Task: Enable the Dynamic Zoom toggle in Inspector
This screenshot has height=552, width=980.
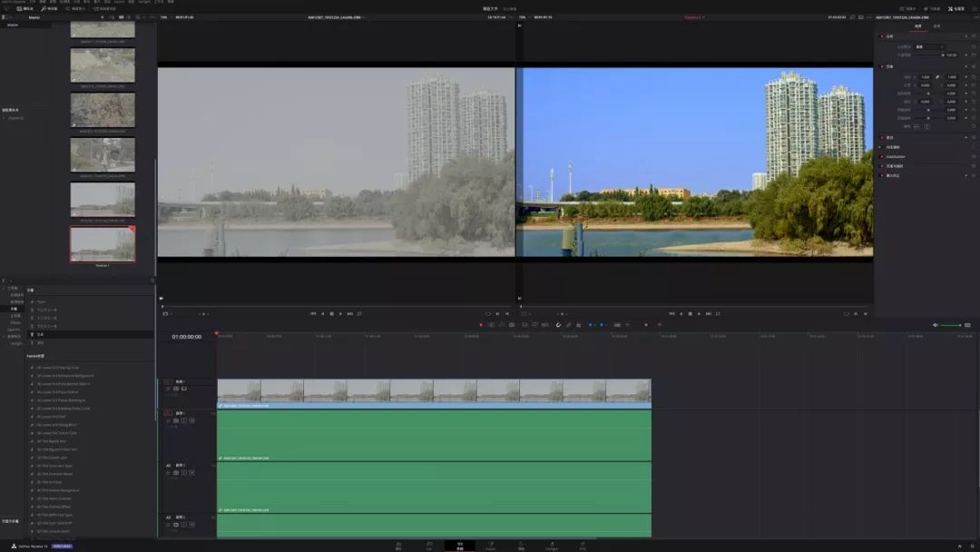Action: coord(880,147)
